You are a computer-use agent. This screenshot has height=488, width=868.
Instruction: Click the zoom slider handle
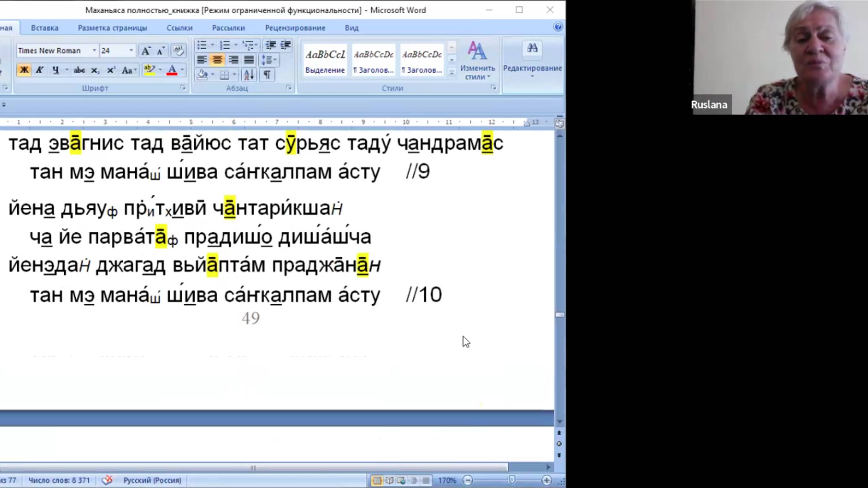(512, 480)
